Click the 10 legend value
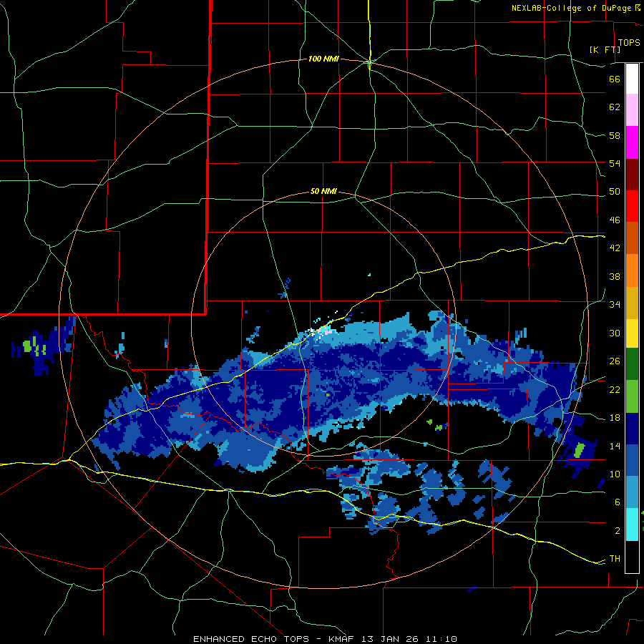The image size is (644, 644). click(615, 474)
